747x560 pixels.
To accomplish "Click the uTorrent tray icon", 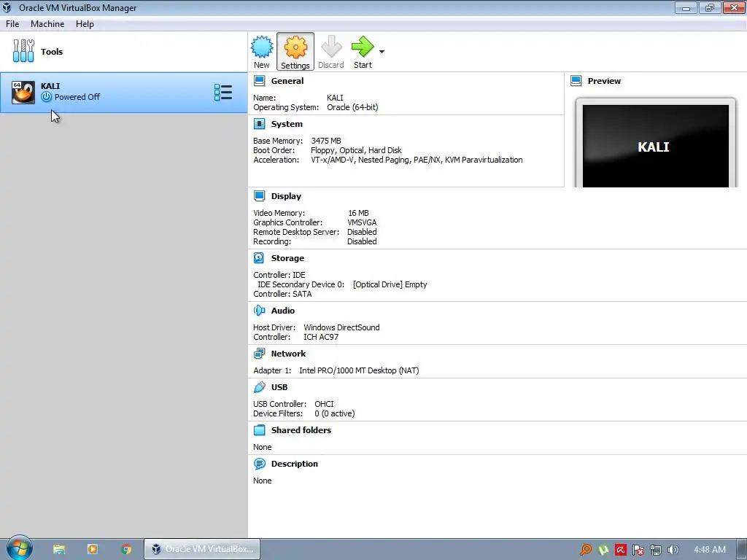I will click(603, 550).
